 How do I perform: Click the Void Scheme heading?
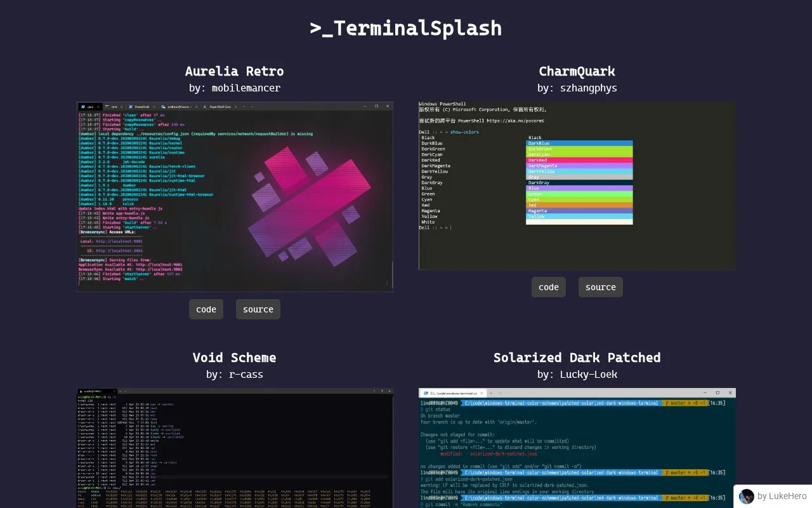235,358
